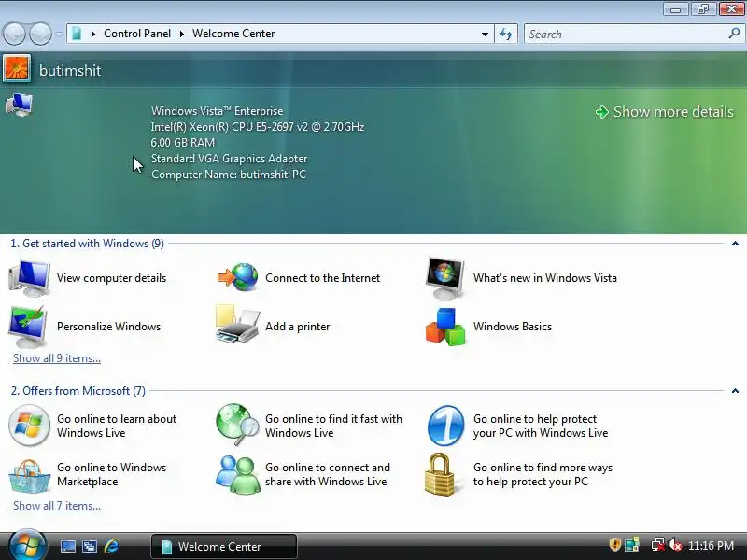Click the Standard VGA Graphics Adapter text
Screen dimensions: 747x560
(x=229, y=159)
